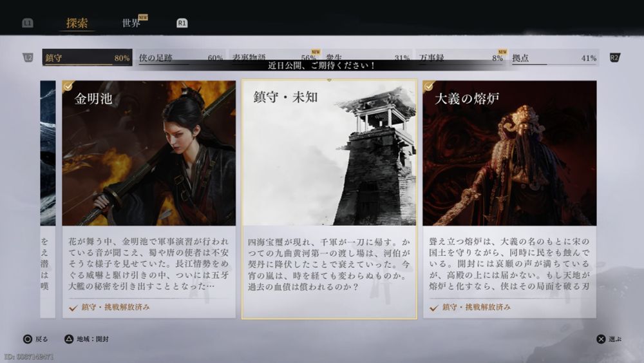The image size is (644, 363).
Task: Click the L1 shoulder button icon
Action: [28, 23]
